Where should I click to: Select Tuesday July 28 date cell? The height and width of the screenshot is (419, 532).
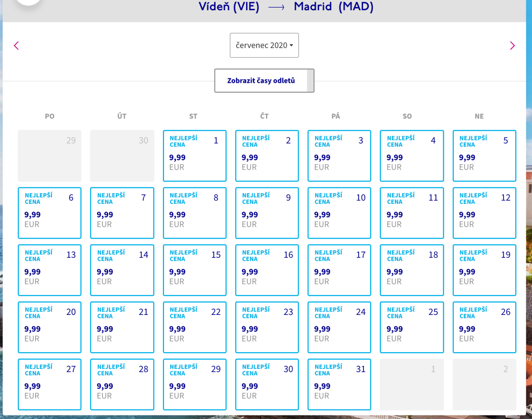tap(122, 384)
